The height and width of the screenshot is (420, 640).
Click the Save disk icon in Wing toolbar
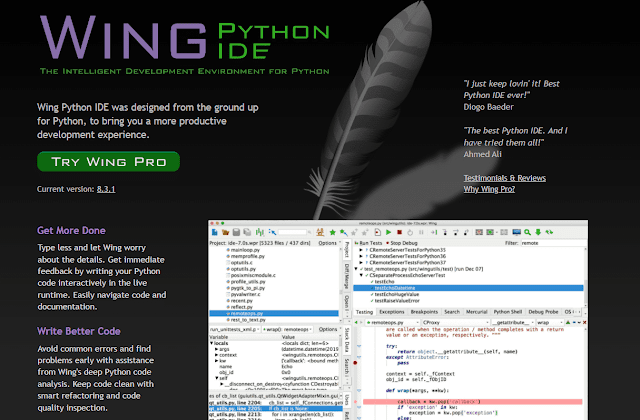click(236, 232)
